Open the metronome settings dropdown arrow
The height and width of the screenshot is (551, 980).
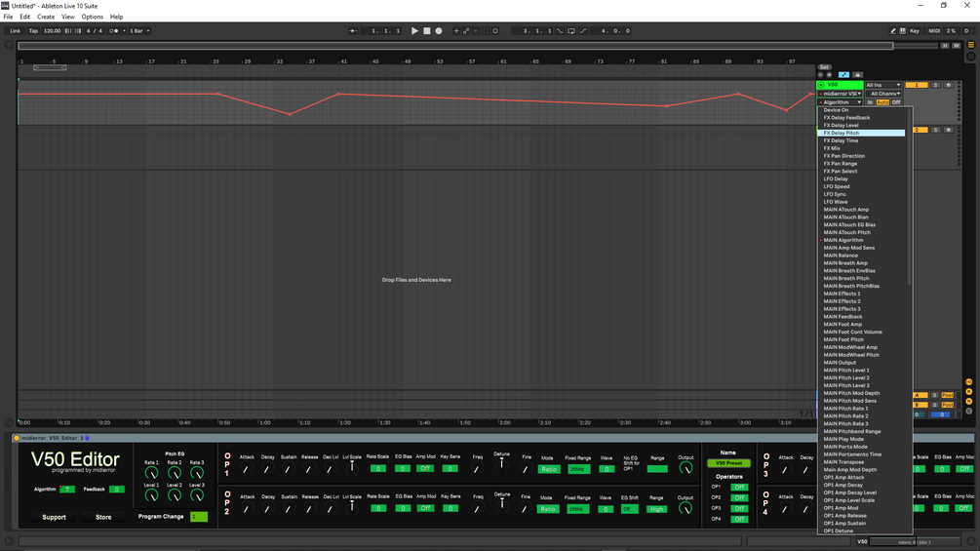(x=124, y=30)
